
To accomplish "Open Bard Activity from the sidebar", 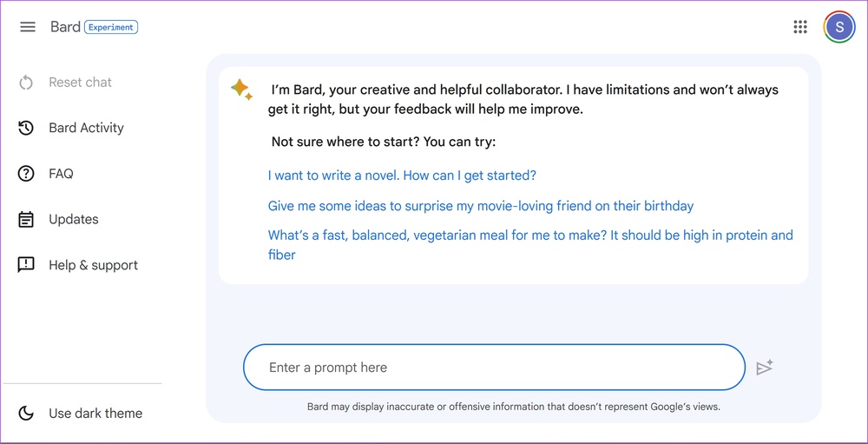I will (x=86, y=128).
